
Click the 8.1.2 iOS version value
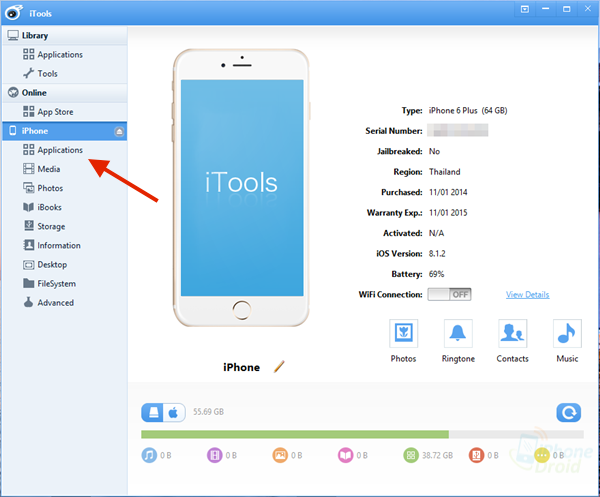tap(437, 254)
